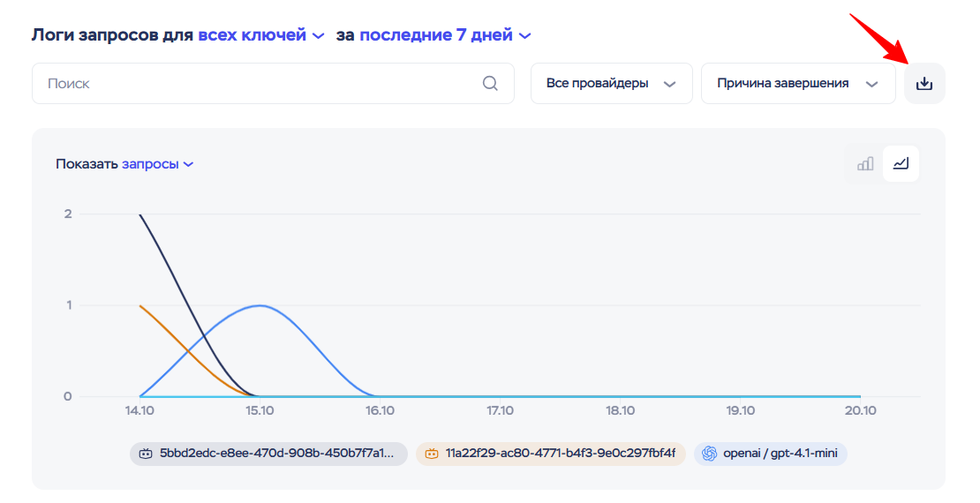
Task: Switch to bar chart view icon
Action: (x=865, y=164)
